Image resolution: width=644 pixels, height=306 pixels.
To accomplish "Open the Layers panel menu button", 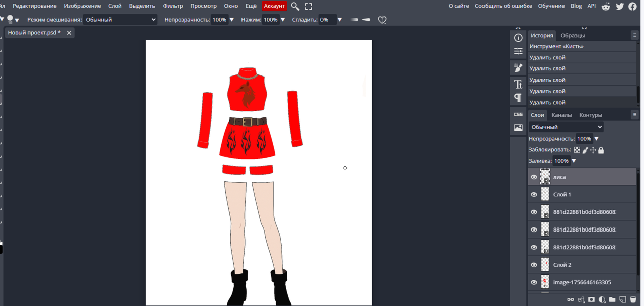I will tap(635, 115).
